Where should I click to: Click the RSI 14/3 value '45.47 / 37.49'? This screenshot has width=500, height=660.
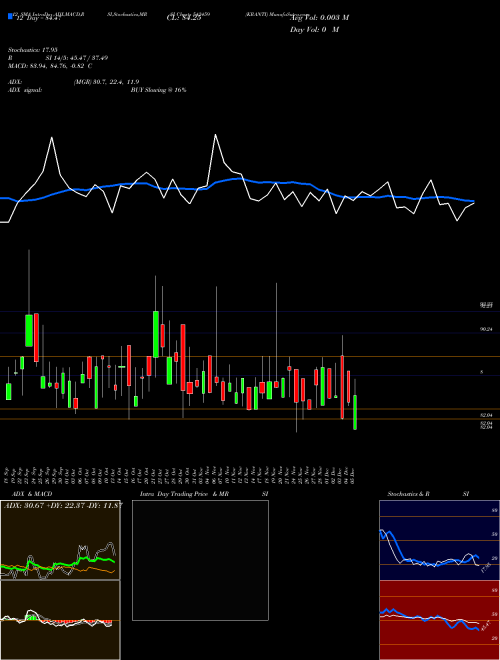pyautogui.click(x=90, y=58)
